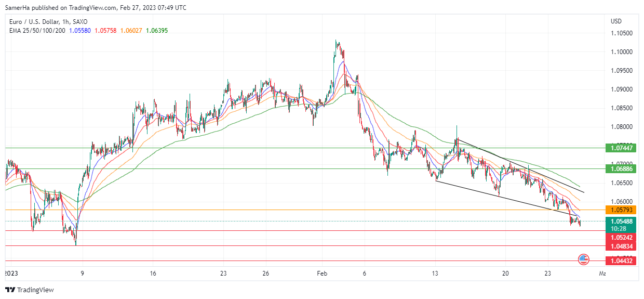This screenshot has width=644, height=299.
Task: Click the current price 1.05488 countdown label
Action: click(621, 225)
